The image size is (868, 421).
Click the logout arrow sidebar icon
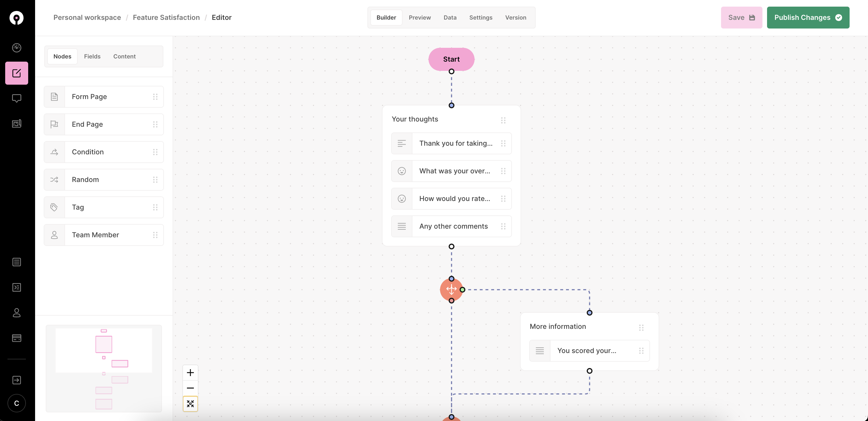click(x=16, y=380)
